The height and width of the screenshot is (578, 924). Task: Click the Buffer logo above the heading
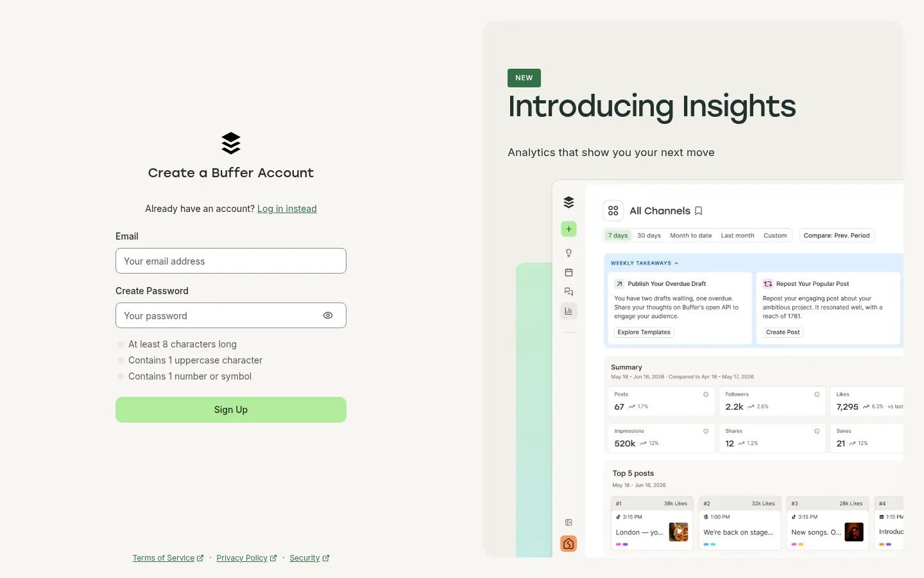(x=231, y=143)
